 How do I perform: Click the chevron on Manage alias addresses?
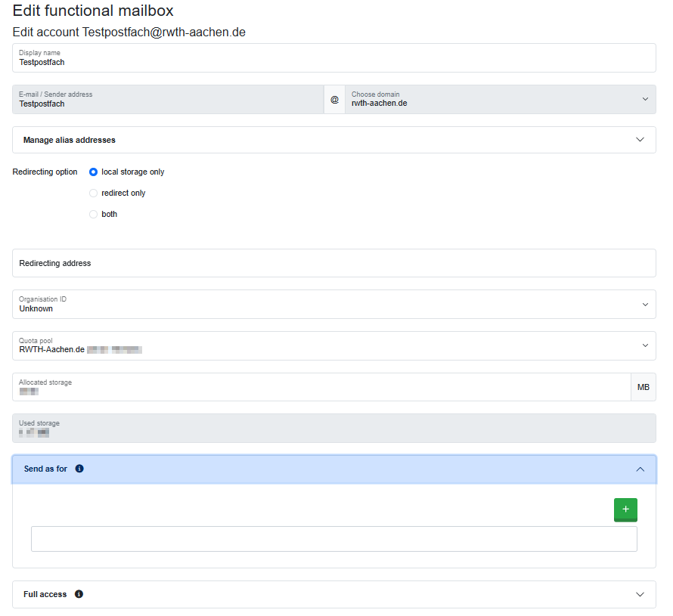click(x=640, y=139)
